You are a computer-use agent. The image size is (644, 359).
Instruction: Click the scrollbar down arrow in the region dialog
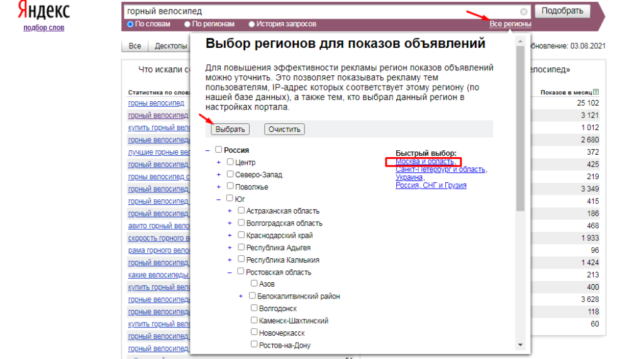point(520,345)
